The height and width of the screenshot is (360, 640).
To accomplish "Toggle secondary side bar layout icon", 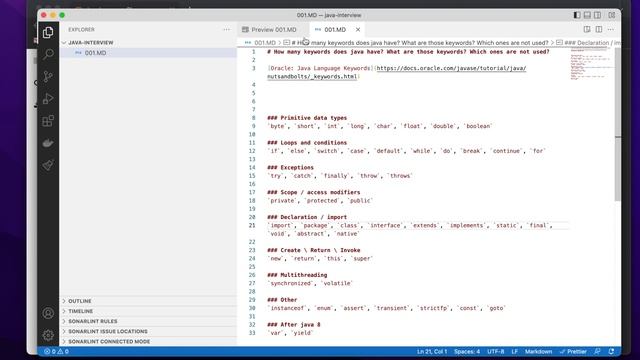I will click(x=597, y=15).
